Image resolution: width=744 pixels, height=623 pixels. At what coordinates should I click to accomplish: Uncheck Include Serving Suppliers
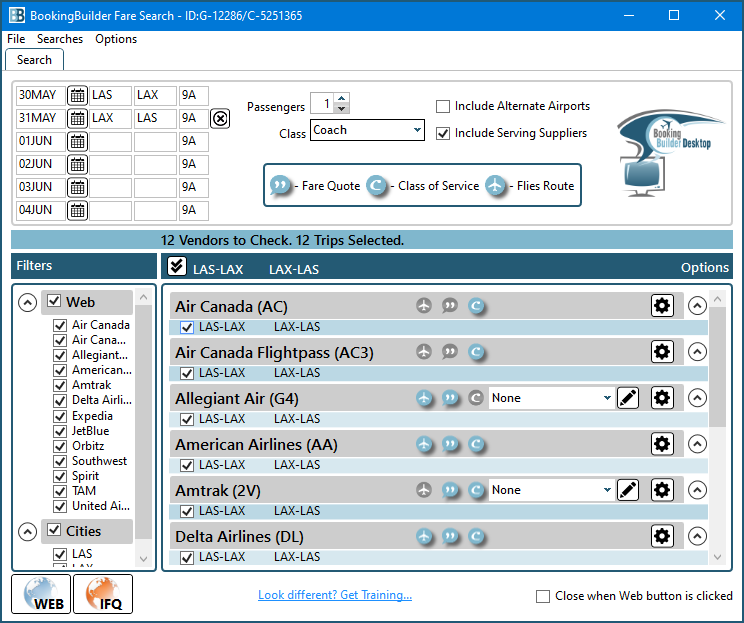[443, 133]
